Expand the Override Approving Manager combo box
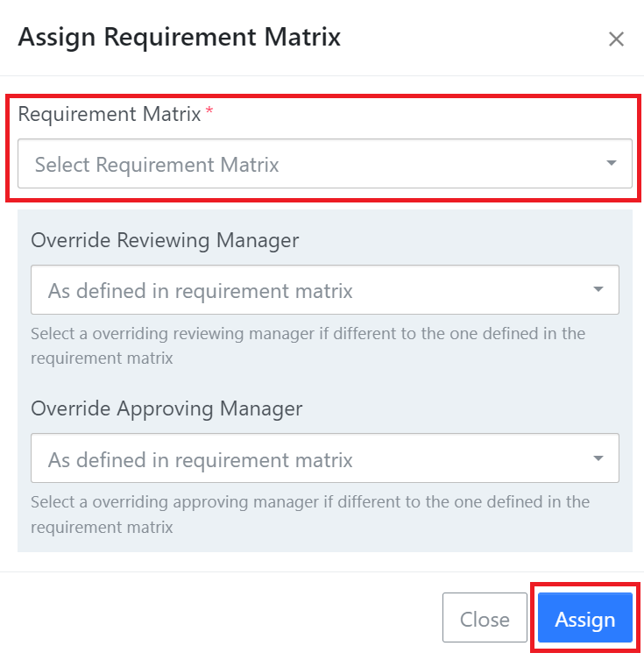Image resolution: width=644 pixels, height=660 pixels. pos(325,458)
